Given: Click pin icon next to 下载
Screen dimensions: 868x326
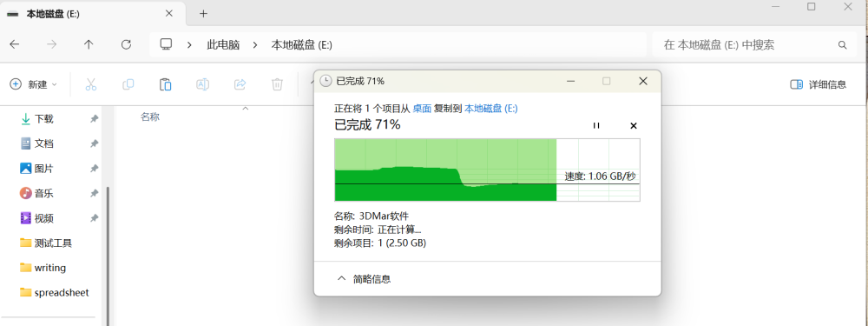Looking at the screenshot, I should click(x=95, y=118).
